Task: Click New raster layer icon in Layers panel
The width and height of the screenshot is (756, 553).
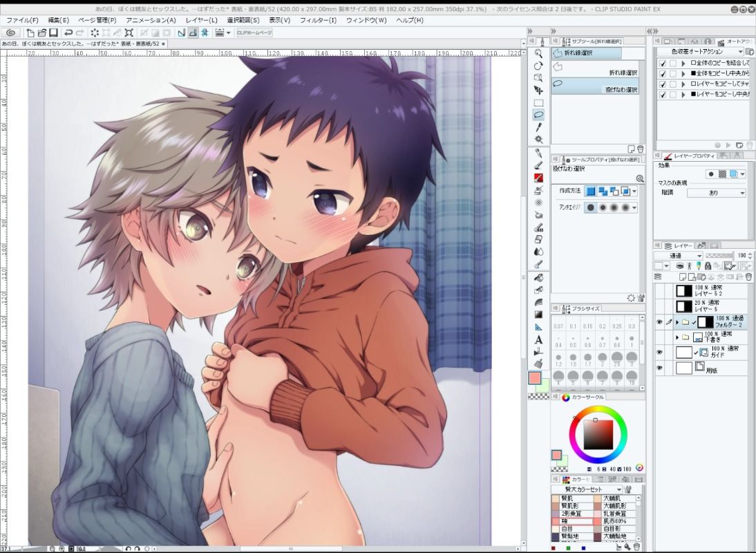Action: [x=684, y=277]
